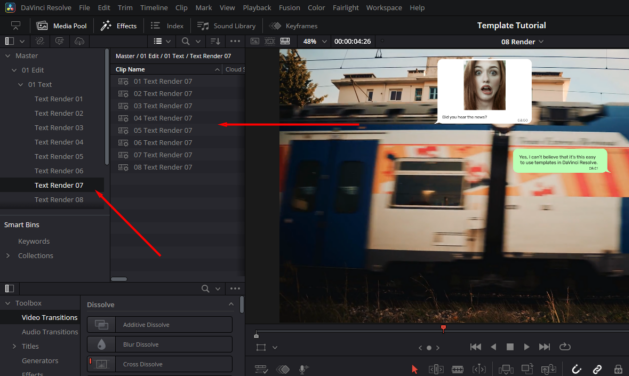Click the media pool search magnifier icon
Image resolution: width=629 pixels, height=376 pixels.
(185, 41)
